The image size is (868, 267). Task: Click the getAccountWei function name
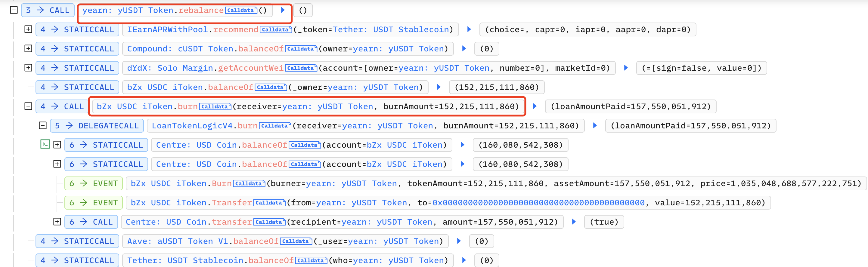[x=251, y=68]
